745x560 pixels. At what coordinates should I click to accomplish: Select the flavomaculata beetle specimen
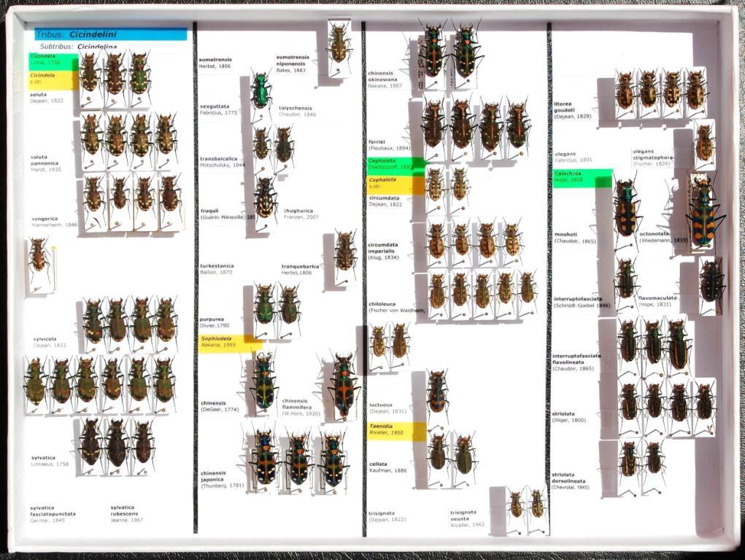click(711, 283)
